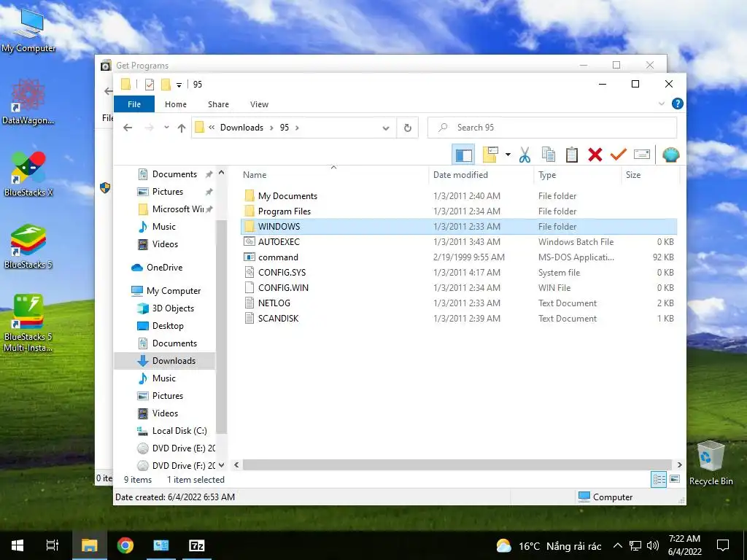The image size is (747, 560).
Task: Open Task View on the taskbar
Action: click(52, 545)
